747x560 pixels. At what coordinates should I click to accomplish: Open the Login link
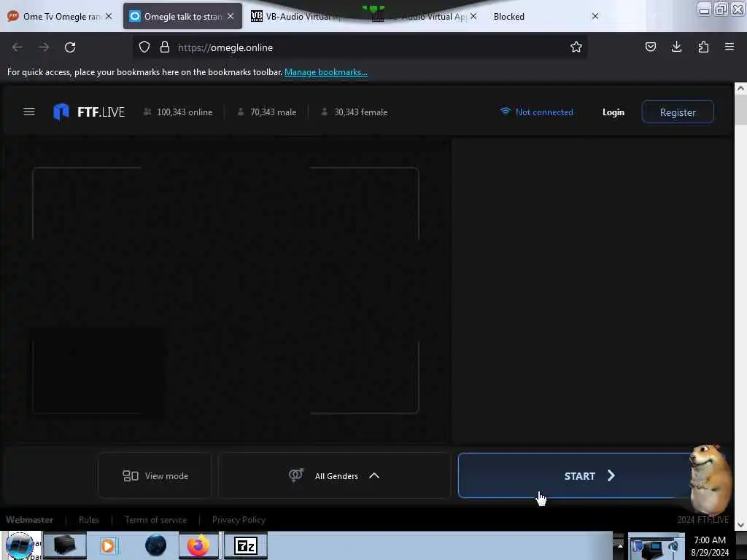tap(613, 112)
